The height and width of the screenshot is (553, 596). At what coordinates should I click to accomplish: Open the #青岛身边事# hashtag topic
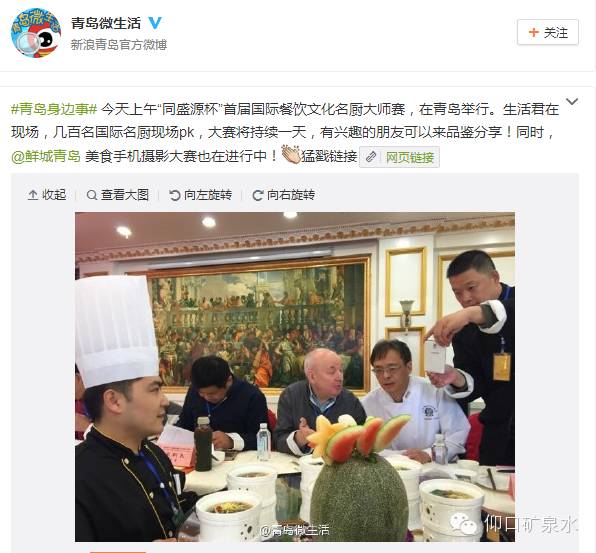pyautogui.click(x=54, y=109)
